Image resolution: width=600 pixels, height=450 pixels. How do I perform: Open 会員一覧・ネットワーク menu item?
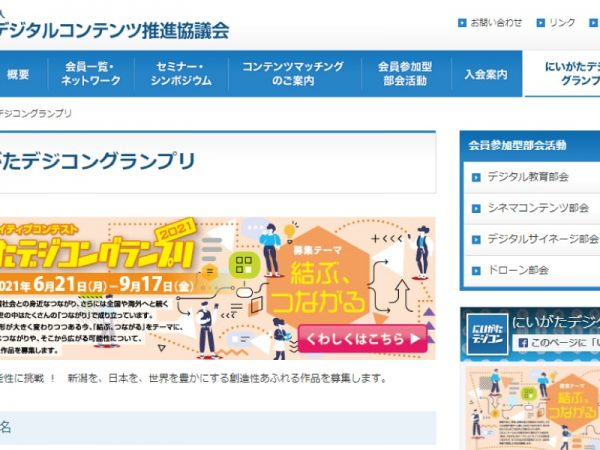(91, 74)
